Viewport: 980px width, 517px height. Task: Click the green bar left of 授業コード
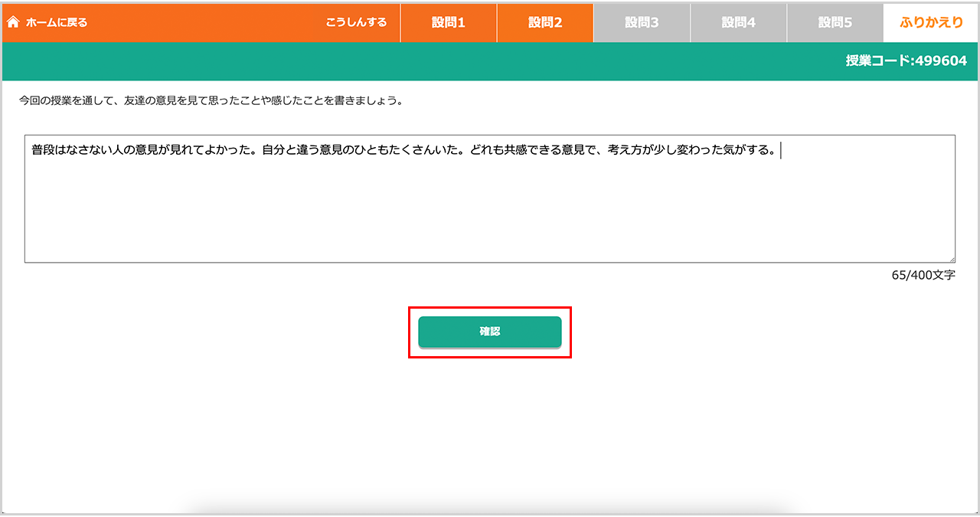point(383,61)
